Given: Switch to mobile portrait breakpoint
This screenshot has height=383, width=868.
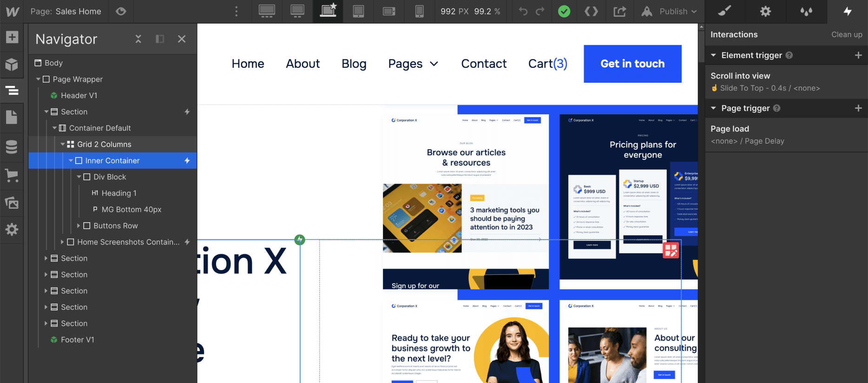Looking at the screenshot, I should tap(419, 11).
